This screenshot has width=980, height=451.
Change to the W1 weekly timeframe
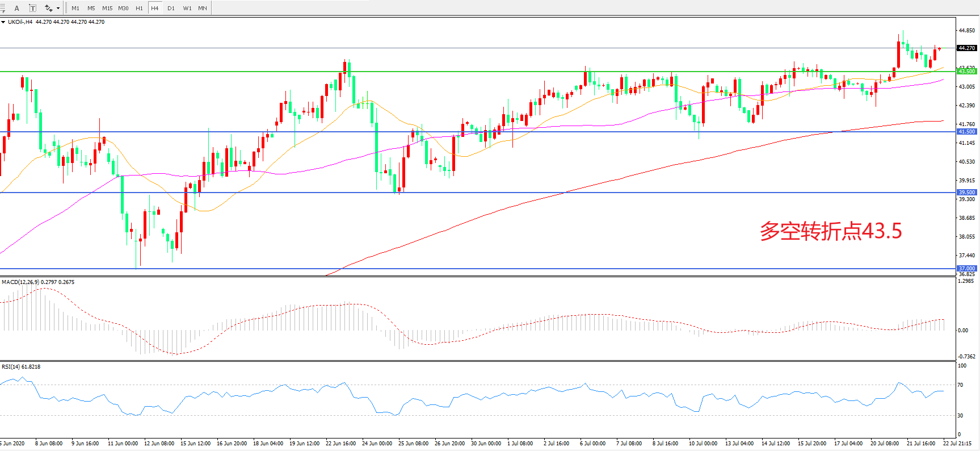pyautogui.click(x=187, y=8)
